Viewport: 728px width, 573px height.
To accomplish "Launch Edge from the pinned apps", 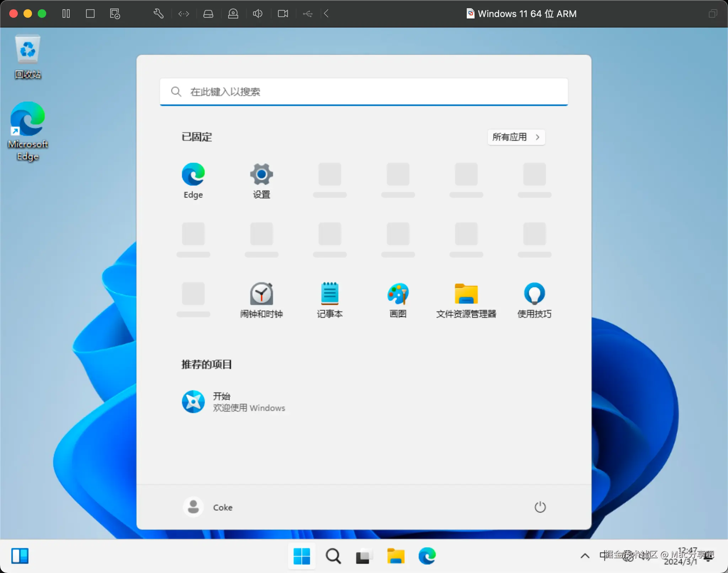I will tap(193, 181).
